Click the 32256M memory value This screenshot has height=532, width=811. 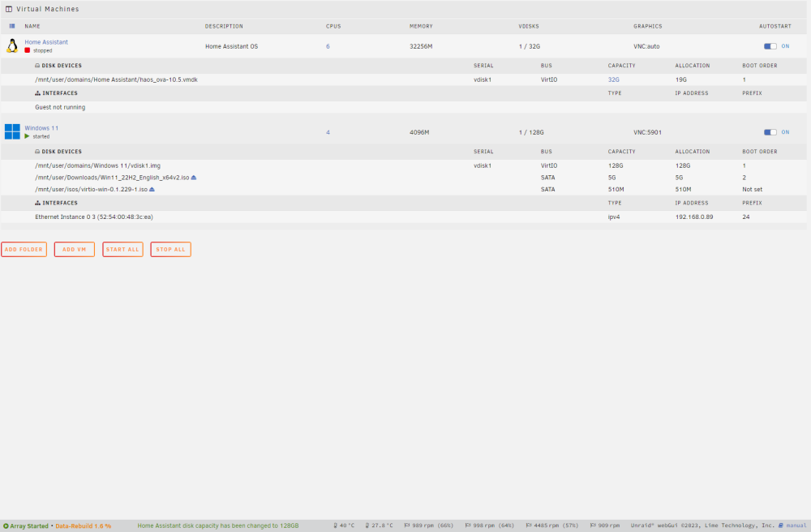coord(421,46)
